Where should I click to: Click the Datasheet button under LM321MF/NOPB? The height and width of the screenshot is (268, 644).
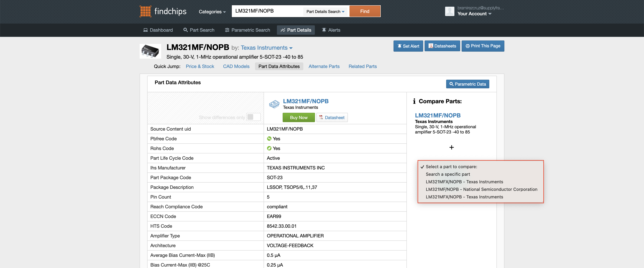332,118
